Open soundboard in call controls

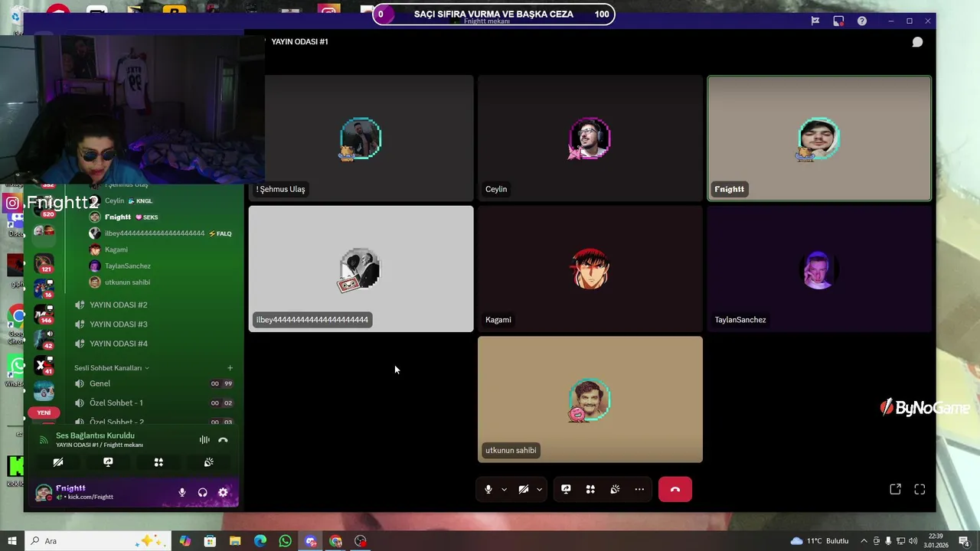pos(615,490)
